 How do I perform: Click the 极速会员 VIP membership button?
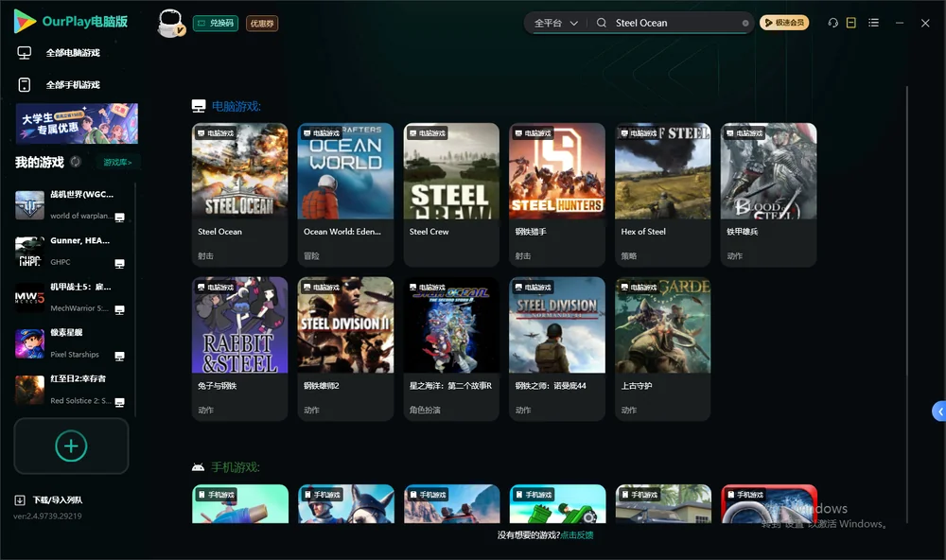coord(783,23)
